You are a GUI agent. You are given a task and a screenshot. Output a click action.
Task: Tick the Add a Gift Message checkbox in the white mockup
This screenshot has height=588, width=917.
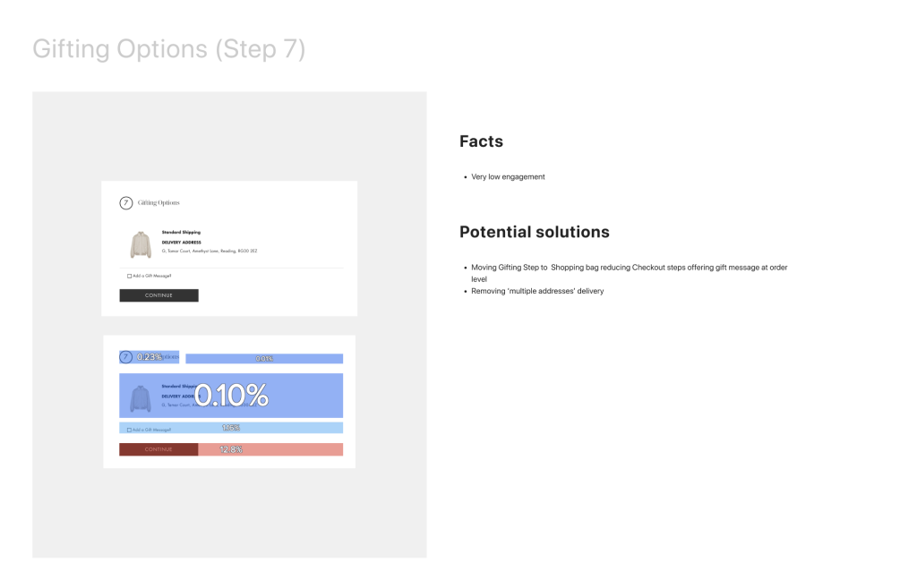pos(130,276)
